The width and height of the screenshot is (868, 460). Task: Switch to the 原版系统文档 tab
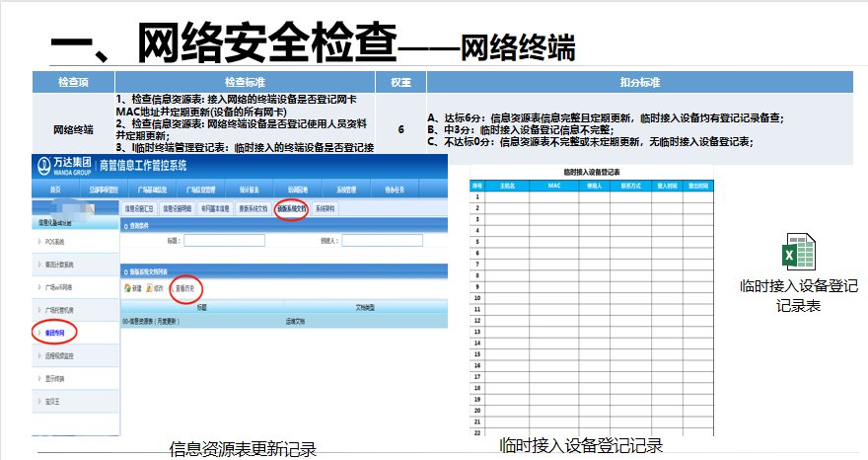point(253,209)
